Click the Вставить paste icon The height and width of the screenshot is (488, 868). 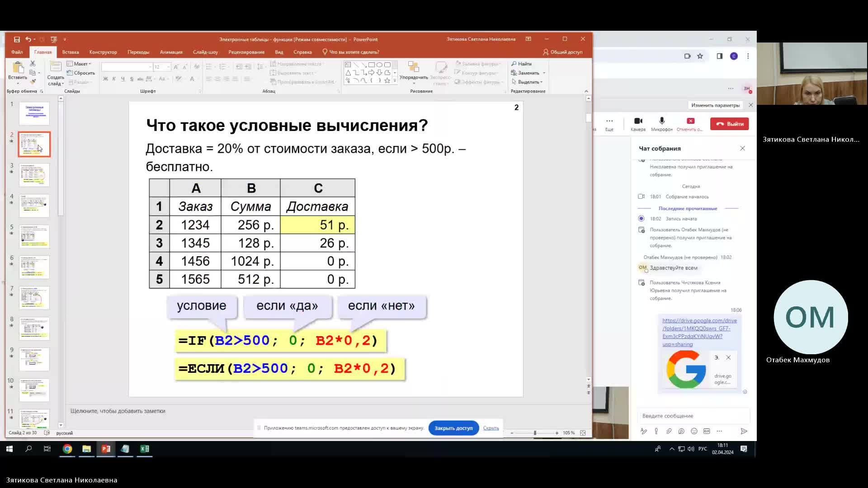(x=18, y=68)
